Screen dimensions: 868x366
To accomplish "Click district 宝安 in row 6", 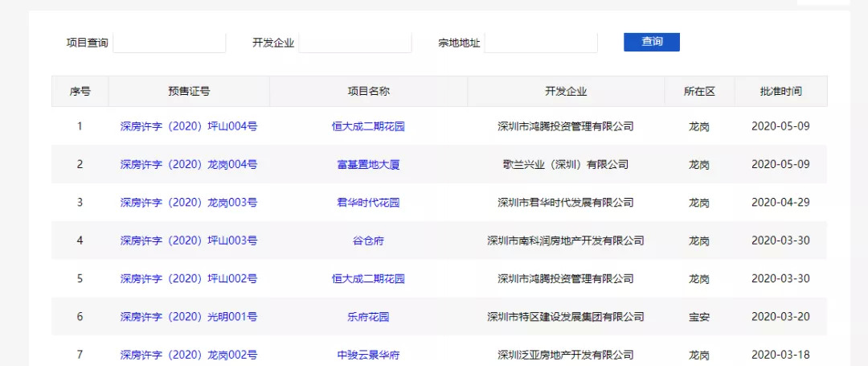I will pyautogui.click(x=699, y=317).
